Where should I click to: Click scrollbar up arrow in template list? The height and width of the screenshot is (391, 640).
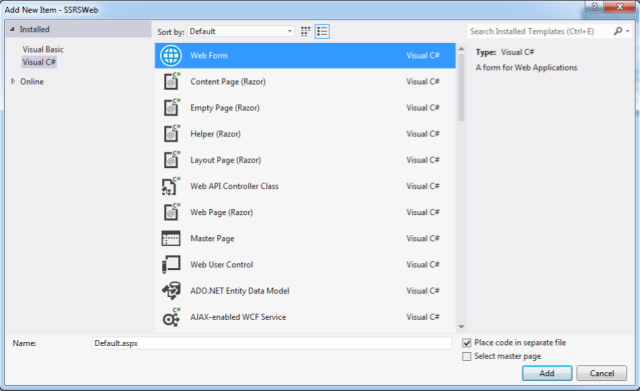pos(461,49)
